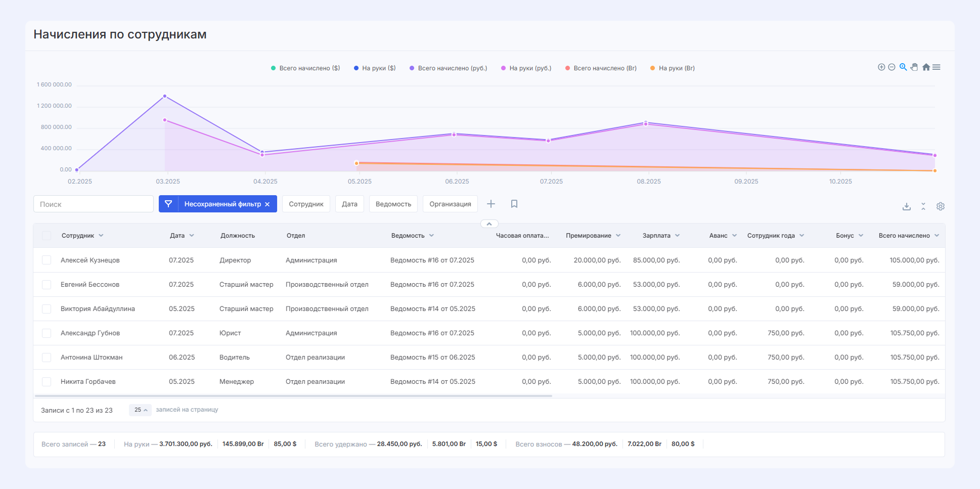The image size is (980, 489).
Task: Click the Организация filter button
Action: 450,204
